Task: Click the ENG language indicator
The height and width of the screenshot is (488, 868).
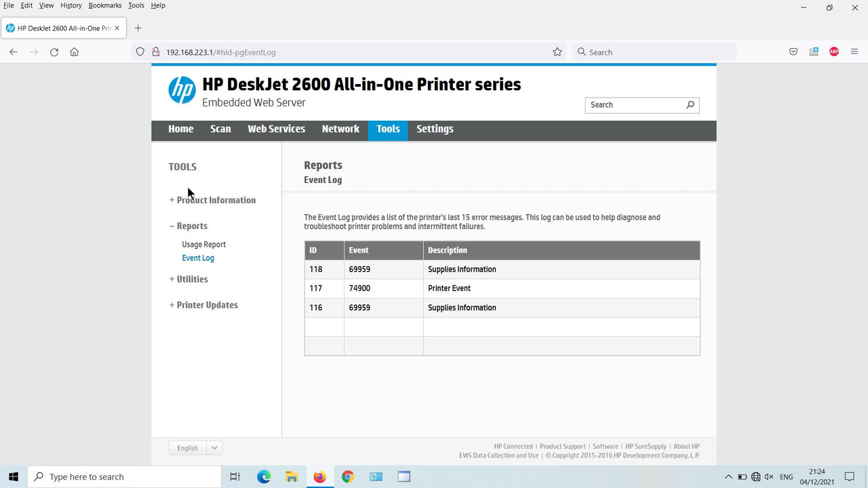Action: click(x=787, y=477)
